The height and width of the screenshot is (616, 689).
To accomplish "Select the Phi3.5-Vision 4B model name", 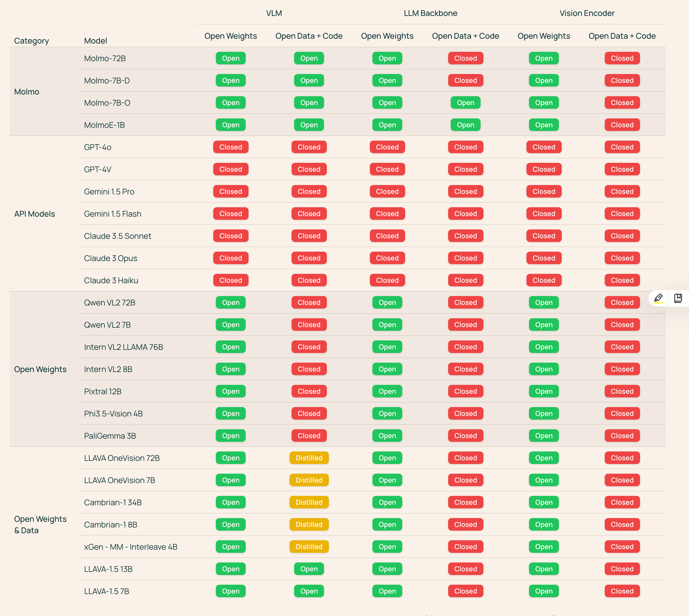I will tap(113, 414).
